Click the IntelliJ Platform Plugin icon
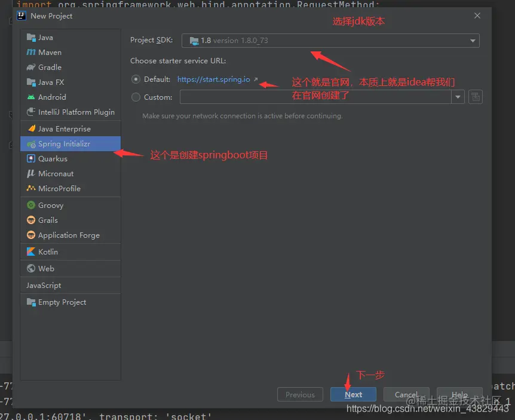 (x=31, y=112)
